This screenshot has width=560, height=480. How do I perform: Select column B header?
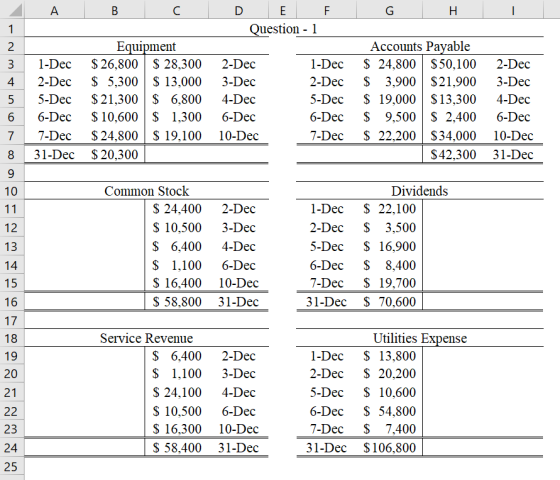click(114, 10)
